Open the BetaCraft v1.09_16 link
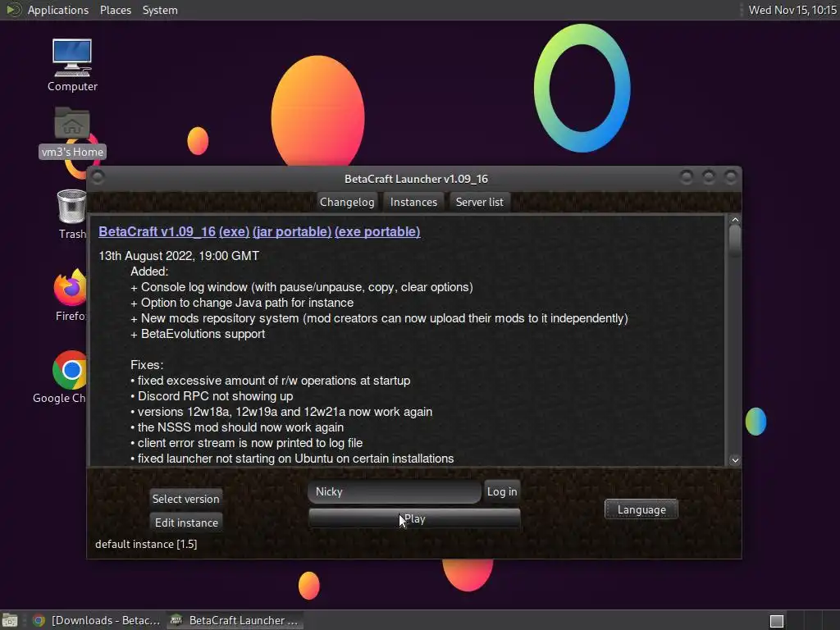840x630 pixels. coord(157,231)
